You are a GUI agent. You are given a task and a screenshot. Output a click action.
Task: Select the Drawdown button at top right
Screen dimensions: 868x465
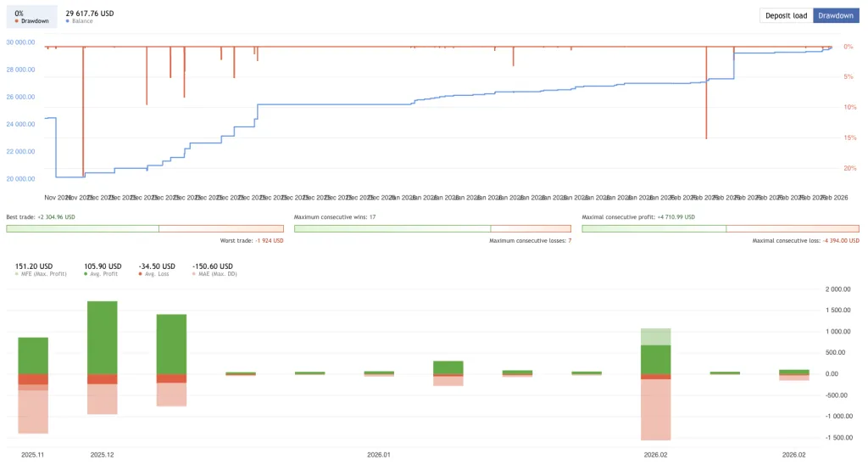[836, 15]
